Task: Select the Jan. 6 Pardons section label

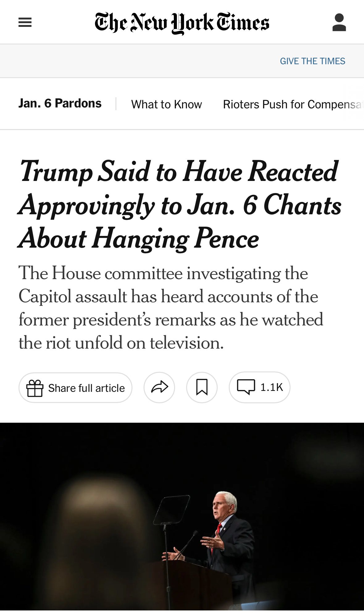Action: point(60,103)
